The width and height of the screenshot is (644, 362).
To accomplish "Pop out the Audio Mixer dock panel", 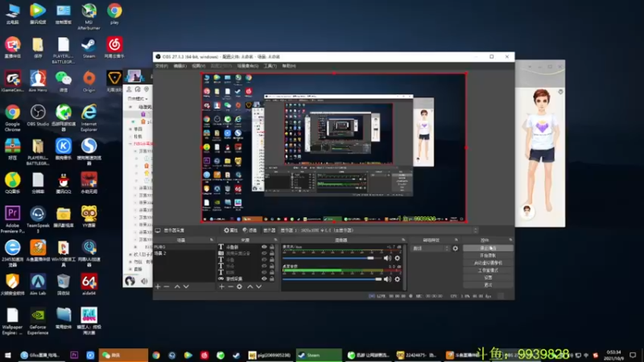I will click(403, 240).
